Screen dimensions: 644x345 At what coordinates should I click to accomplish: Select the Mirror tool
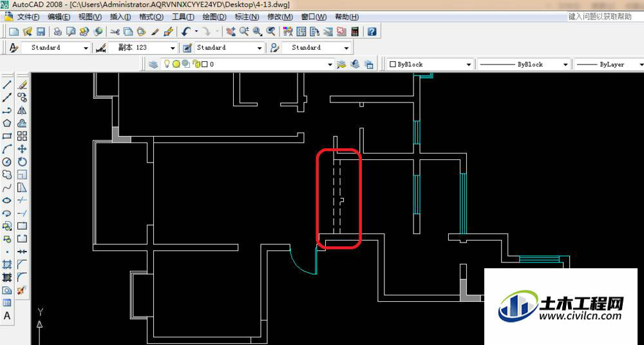tap(22, 111)
